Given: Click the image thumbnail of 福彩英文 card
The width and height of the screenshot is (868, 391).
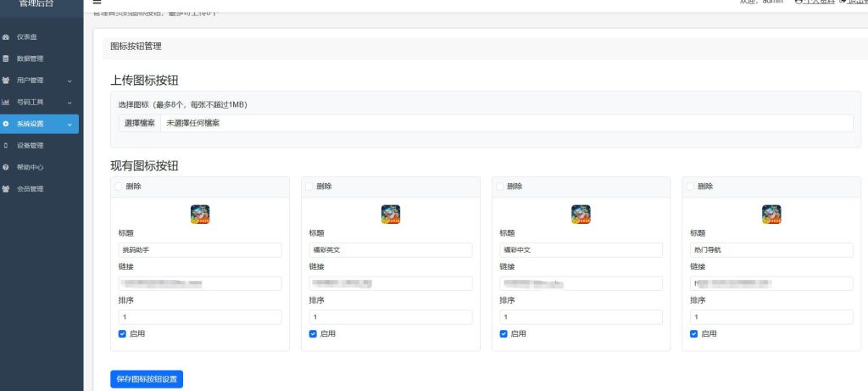Looking at the screenshot, I should 391,215.
